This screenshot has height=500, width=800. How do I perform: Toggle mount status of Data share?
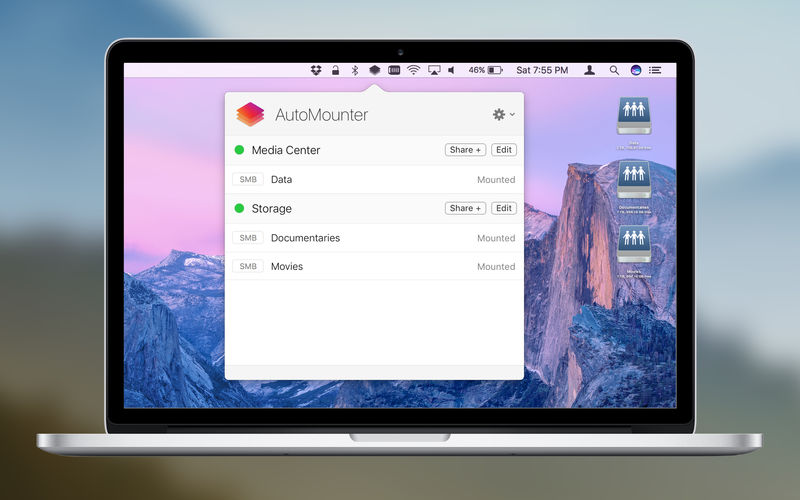coord(495,180)
